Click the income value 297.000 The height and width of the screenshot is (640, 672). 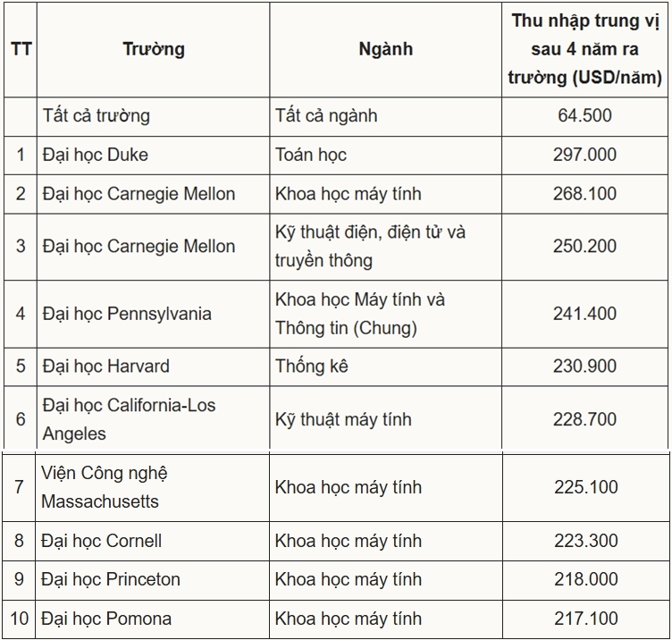click(584, 155)
